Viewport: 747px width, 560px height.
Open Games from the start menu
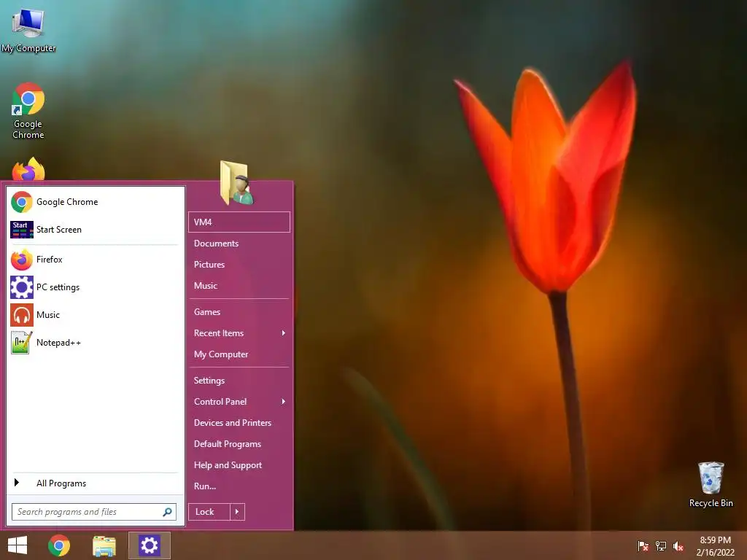(x=239, y=312)
